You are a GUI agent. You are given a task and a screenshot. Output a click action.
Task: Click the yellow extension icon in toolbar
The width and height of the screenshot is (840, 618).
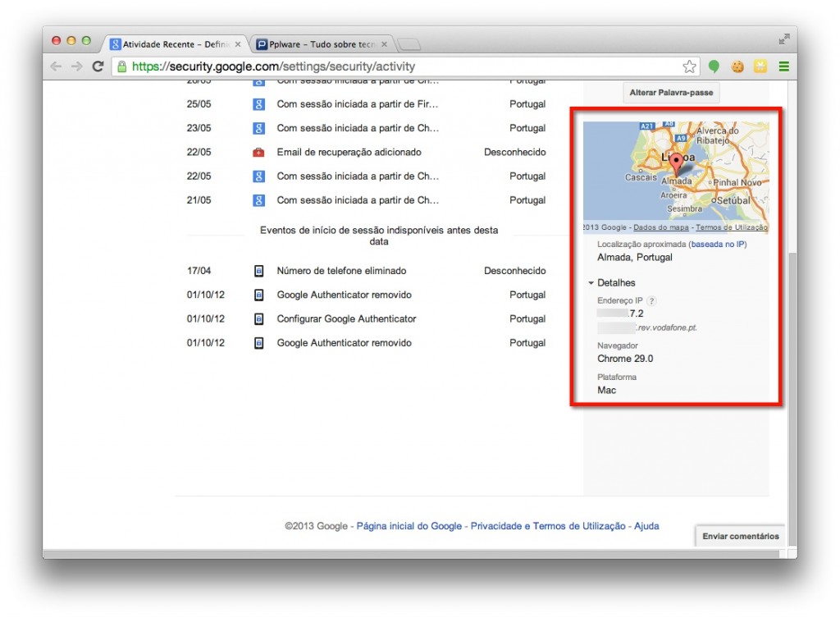(760, 66)
